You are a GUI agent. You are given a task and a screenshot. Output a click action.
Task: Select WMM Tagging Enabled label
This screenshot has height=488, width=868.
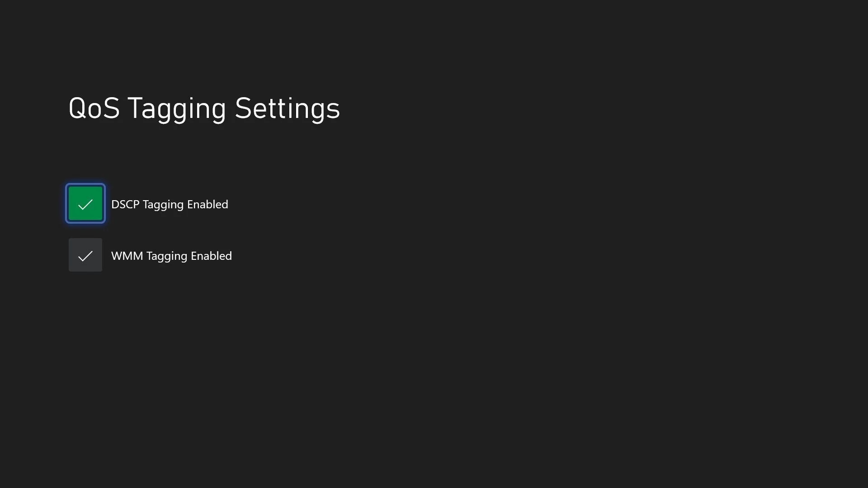[171, 255]
